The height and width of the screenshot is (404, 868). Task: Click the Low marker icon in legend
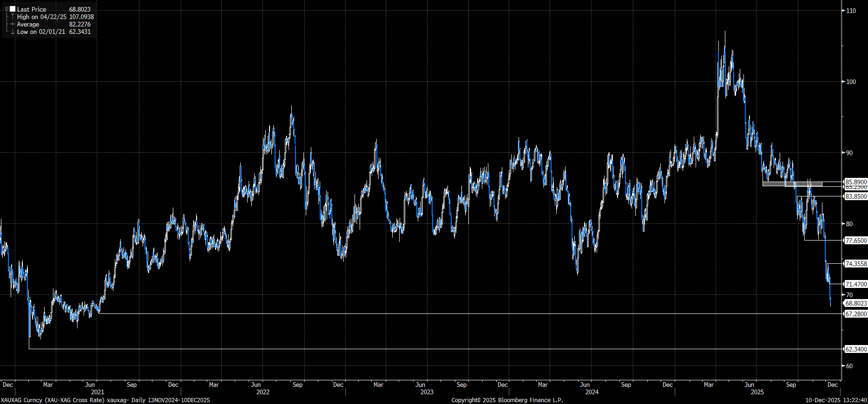(x=13, y=32)
